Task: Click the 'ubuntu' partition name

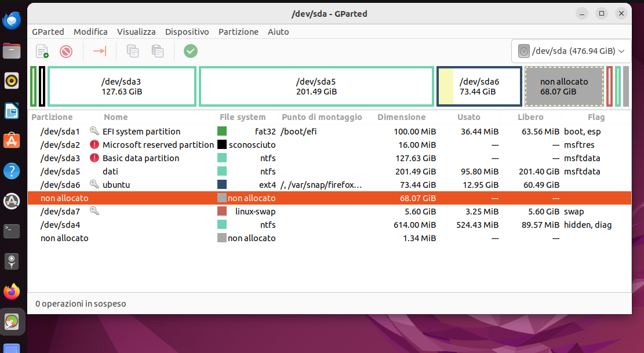Action: pyautogui.click(x=117, y=185)
